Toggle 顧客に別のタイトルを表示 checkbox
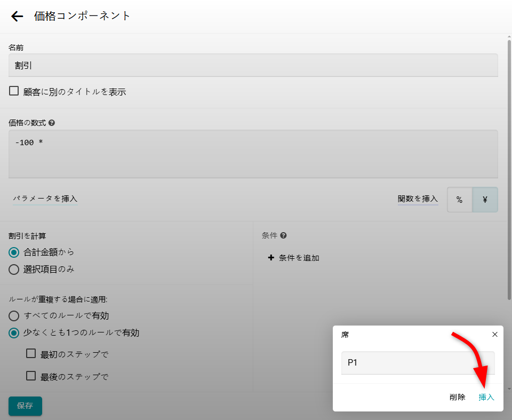512x420 pixels. [14, 91]
